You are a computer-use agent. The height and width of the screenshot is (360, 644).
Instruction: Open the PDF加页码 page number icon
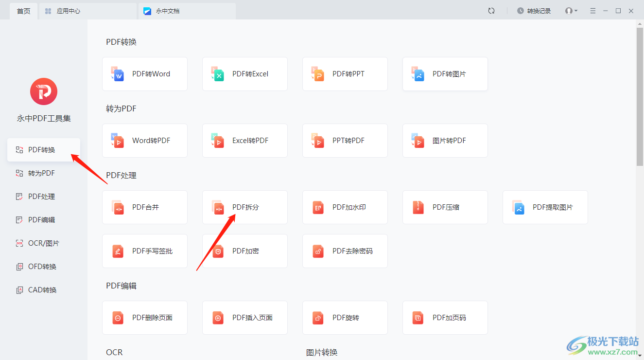tap(418, 318)
